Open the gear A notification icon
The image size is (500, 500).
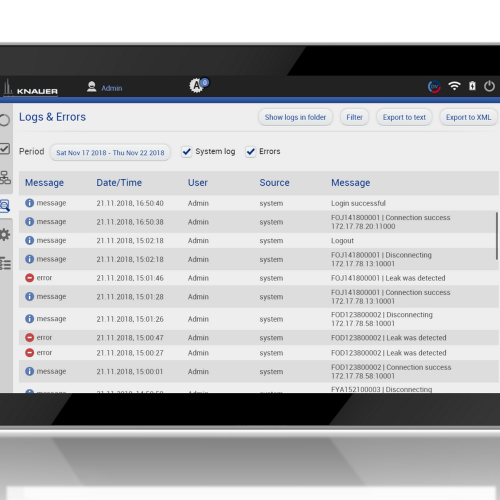coord(199,85)
